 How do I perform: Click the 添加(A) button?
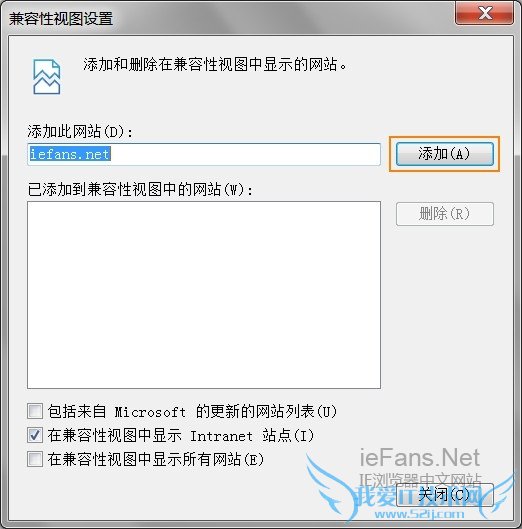444,154
